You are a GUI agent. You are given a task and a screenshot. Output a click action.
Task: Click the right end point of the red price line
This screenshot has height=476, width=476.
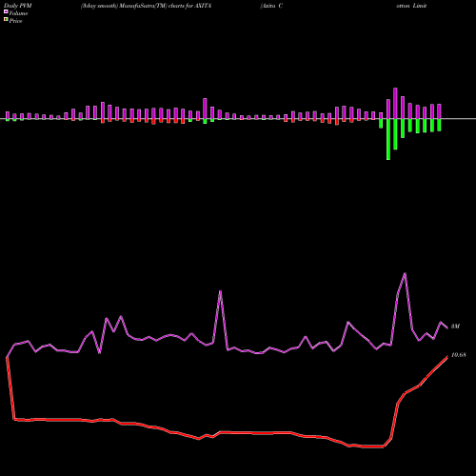click(447, 356)
